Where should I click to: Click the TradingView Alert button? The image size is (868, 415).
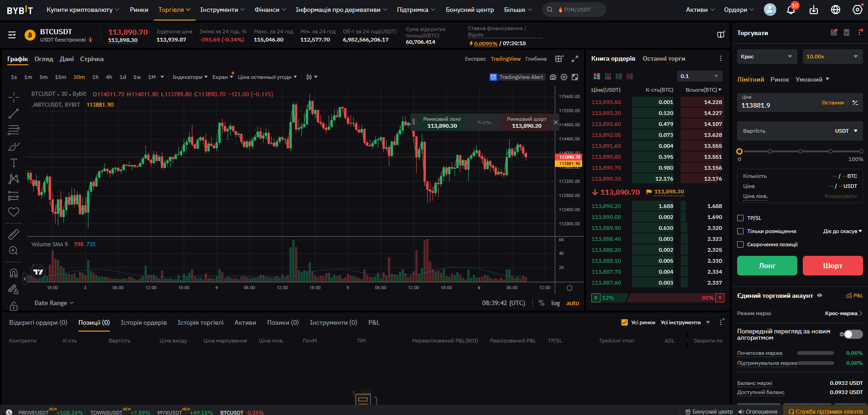click(x=517, y=77)
